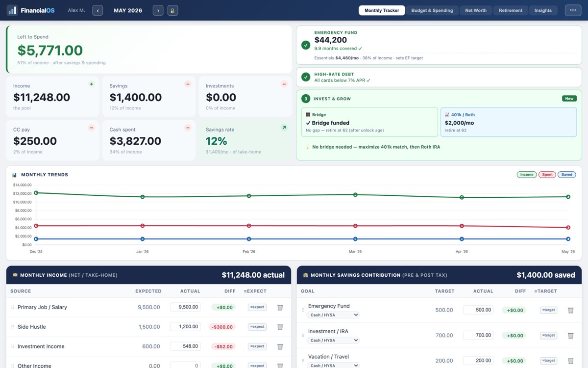588x368 pixels.
Task: Open the Budget & Spending tab
Action: 432,10
